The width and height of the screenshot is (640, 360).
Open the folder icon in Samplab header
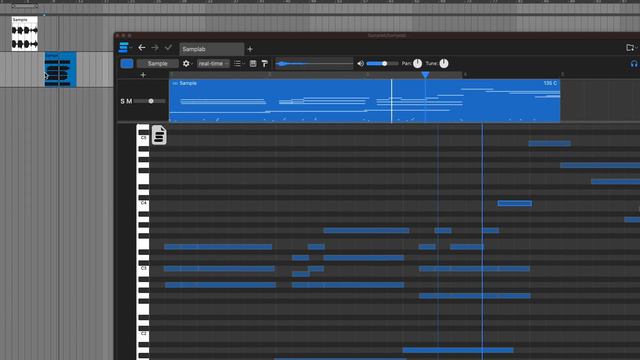tap(630, 48)
